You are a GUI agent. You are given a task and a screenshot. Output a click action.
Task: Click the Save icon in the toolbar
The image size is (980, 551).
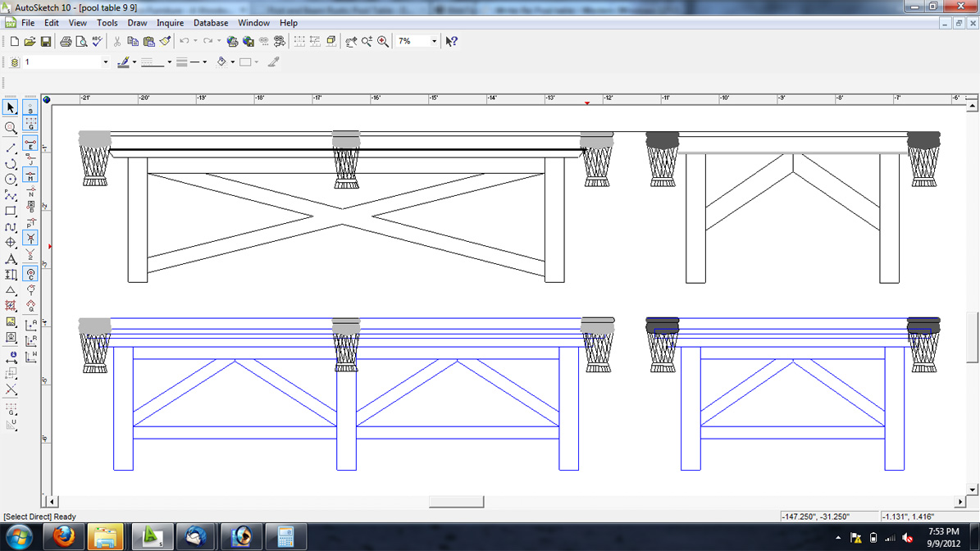click(46, 41)
